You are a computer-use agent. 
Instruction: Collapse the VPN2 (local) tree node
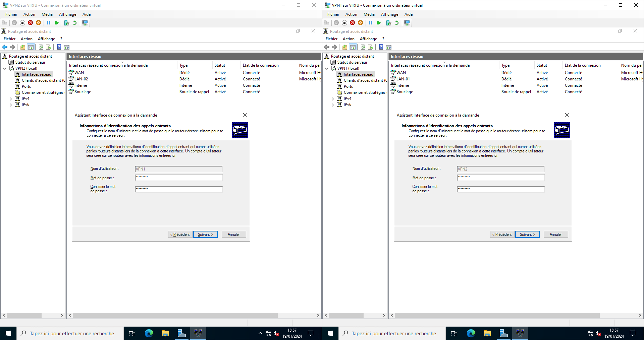[x=5, y=68]
